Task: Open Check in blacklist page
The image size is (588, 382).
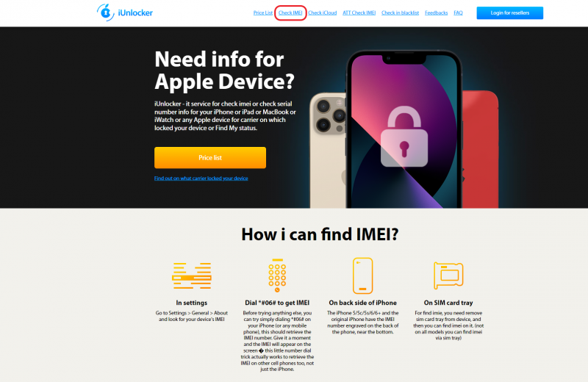Action: coord(400,12)
